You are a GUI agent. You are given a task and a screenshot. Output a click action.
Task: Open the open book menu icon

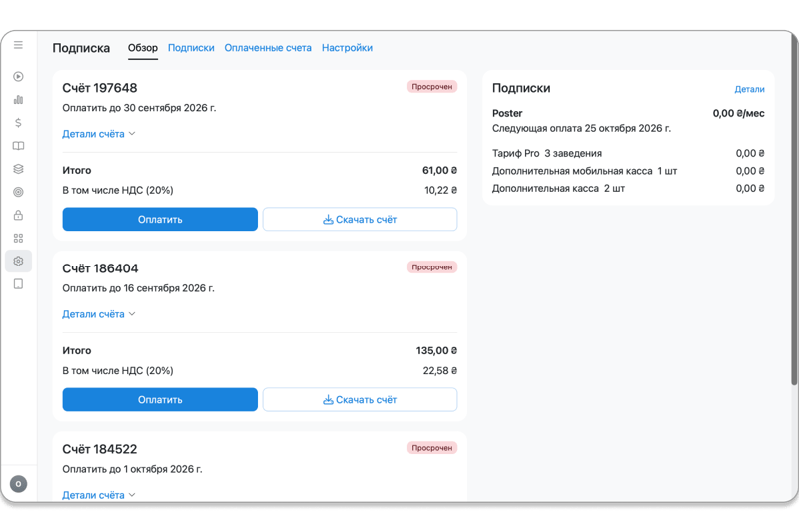(18, 146)
